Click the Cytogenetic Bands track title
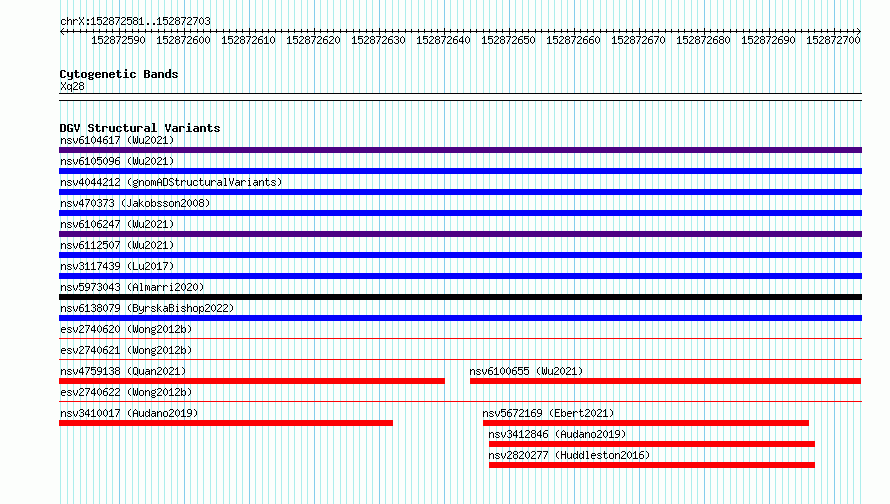Screen dimensions: 890x504 point(119,74)
